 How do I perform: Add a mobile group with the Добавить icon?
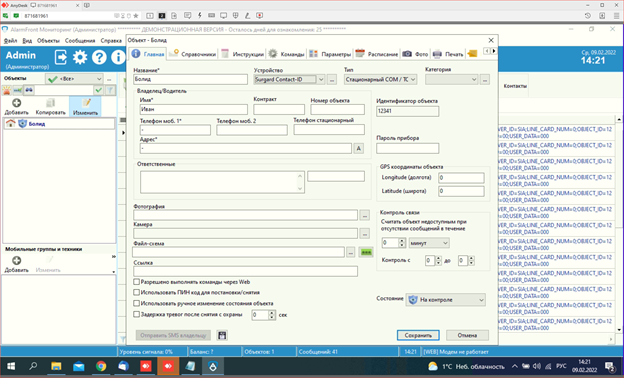(17, 261)
